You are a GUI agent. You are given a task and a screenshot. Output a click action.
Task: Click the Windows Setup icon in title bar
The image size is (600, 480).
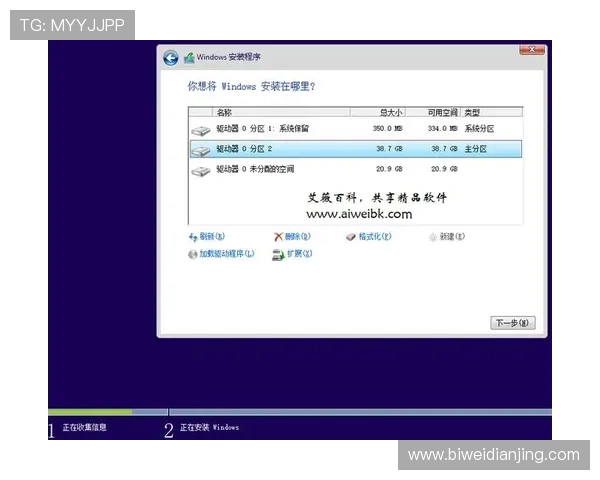point(189,58)
